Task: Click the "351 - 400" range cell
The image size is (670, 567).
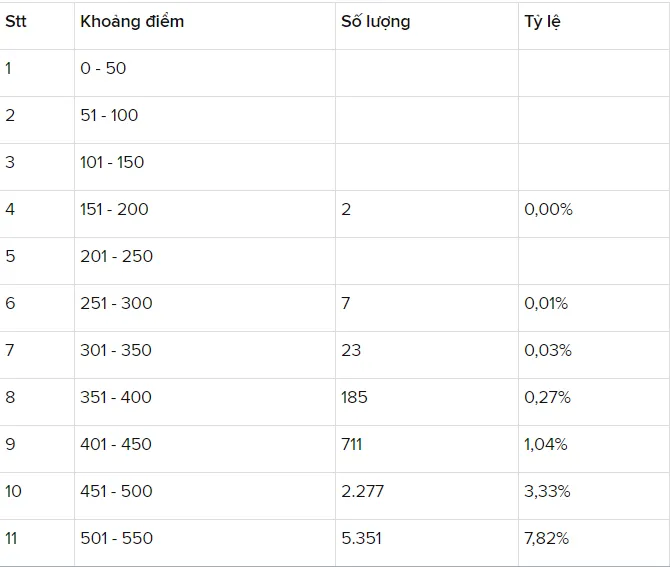Action: pos(116,397)
